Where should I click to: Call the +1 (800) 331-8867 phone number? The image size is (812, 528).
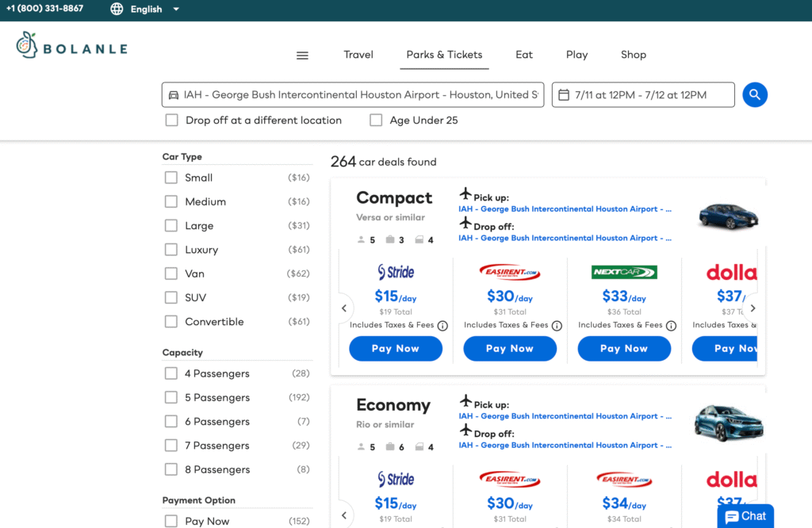[x=44, y=9]
